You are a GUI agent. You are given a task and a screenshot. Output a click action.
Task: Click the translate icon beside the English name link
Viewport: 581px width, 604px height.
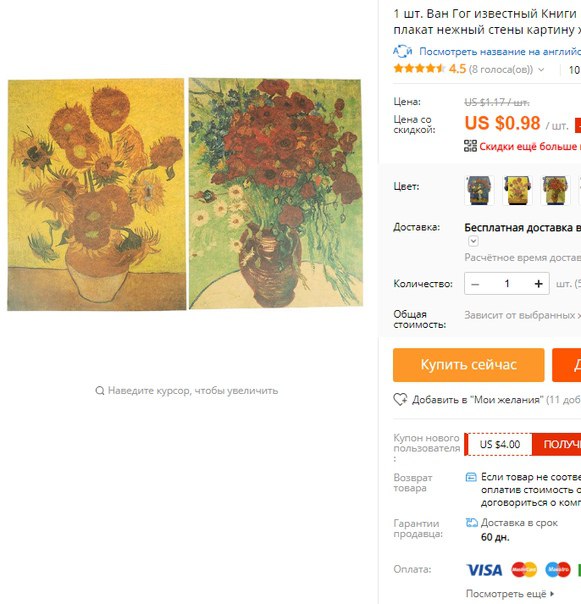coord(402,51)
